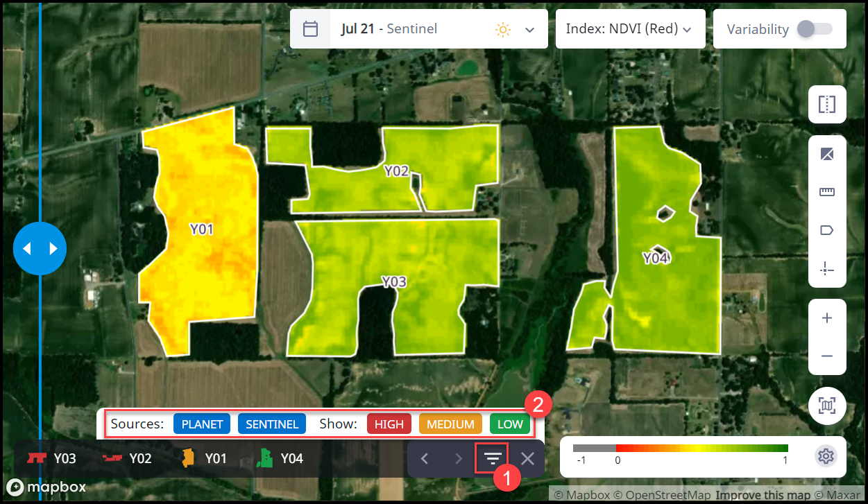This screenshot has height=504, width=868.
Task: Open the Index: NDVI (Red) dropdown
Action: [630, 29]
